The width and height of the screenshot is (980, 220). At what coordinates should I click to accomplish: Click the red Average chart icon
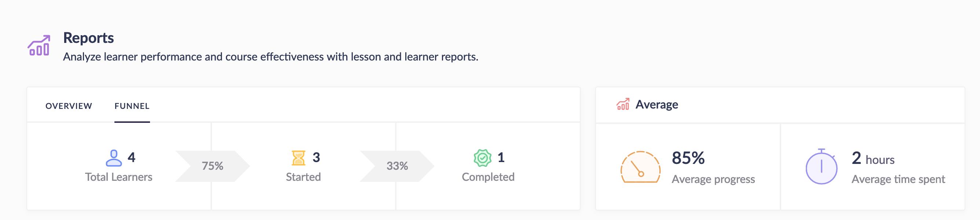tap(623, 104)
